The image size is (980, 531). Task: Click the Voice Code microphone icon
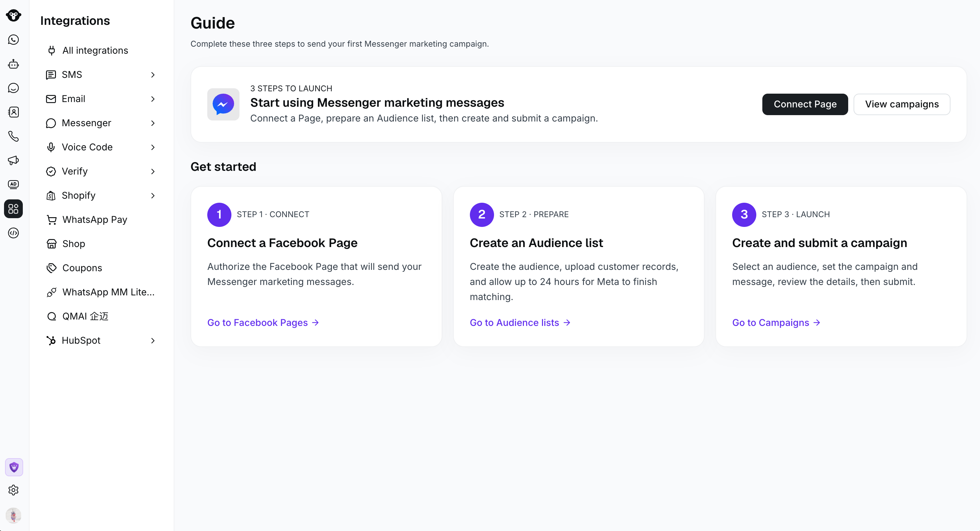[51, 147]
